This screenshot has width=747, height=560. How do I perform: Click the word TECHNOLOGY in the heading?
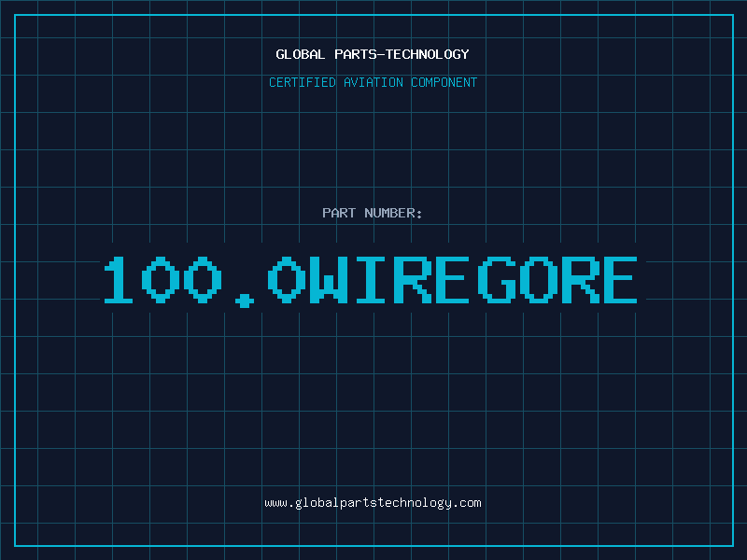(428, 54)
